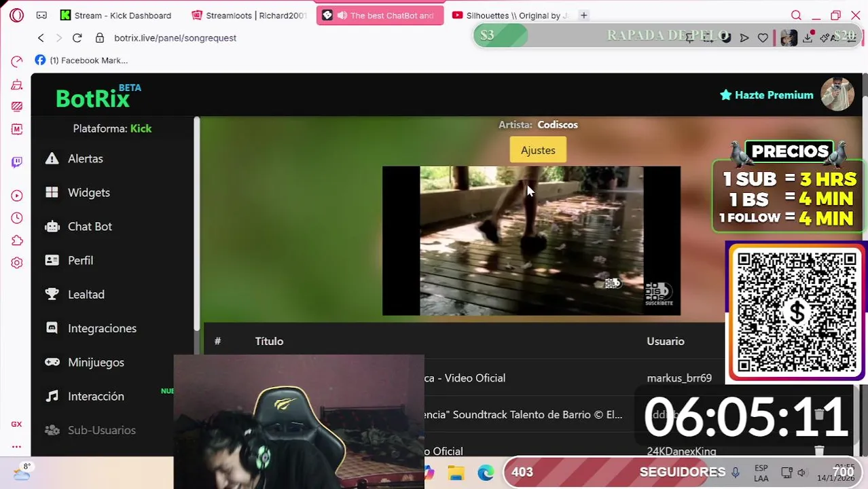Click the play-arrow icon in browser toolbar

744,38
